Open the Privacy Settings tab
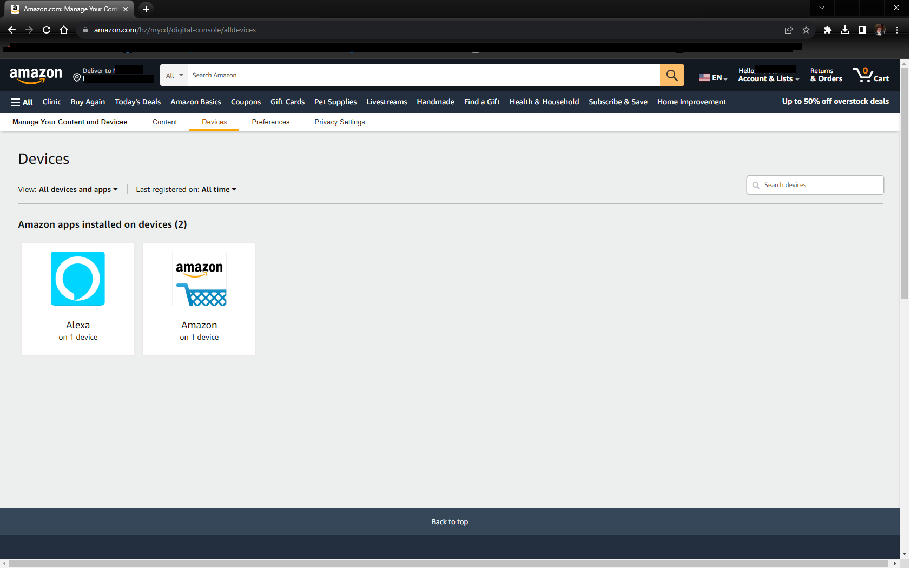The width and height of the screenshot is (924, 568). pyautogui.click(x=339, y=122)
